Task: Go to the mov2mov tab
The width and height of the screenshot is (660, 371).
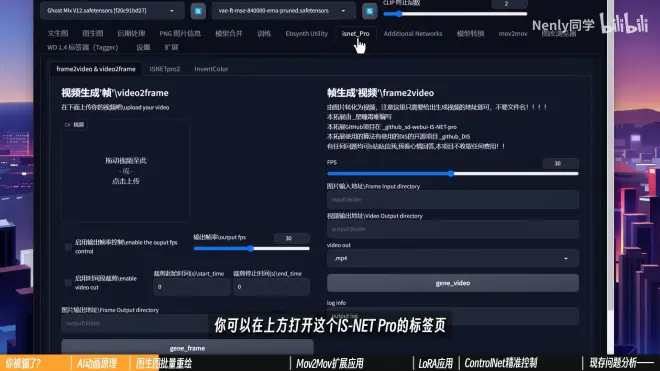Action: click(x=513, y=34)
